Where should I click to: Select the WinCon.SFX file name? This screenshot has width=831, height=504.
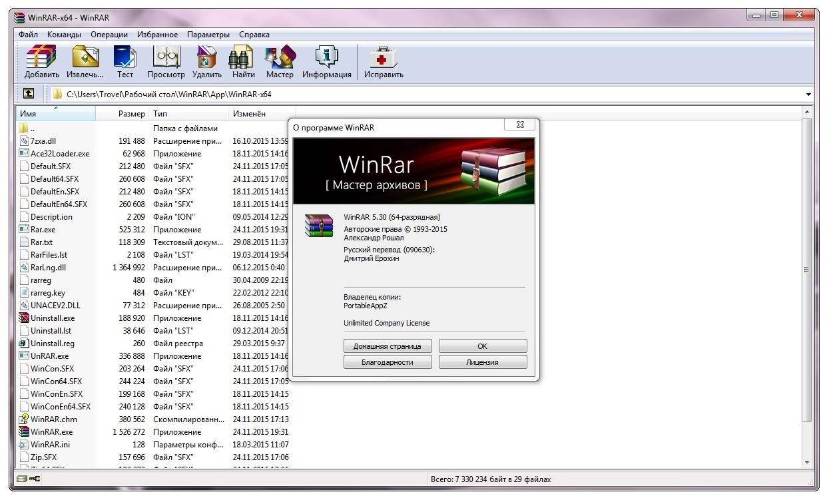[x=52, y=369]
